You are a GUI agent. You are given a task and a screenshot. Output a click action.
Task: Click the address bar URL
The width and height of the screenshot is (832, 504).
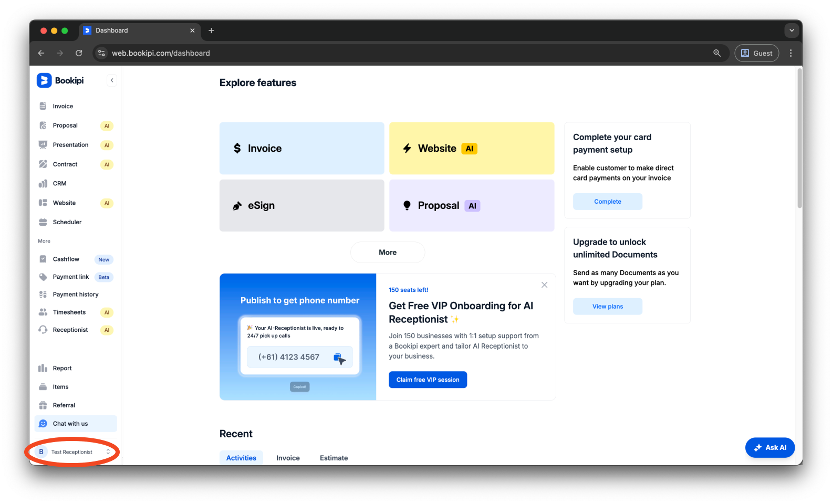[x=161, y=53]
